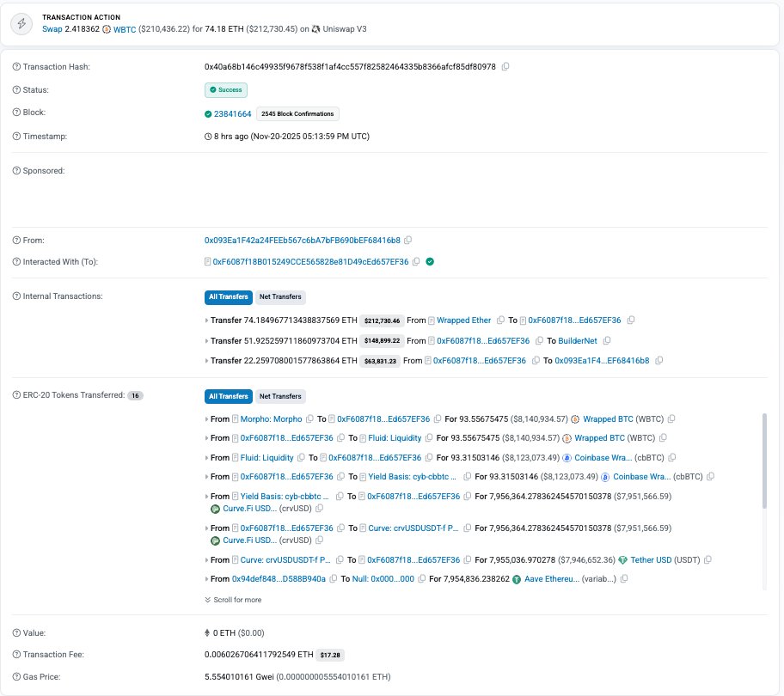Click the copy icon next to the From address
Image resolution: width=784 pixels, height=696 pixels.
[407, 240]
